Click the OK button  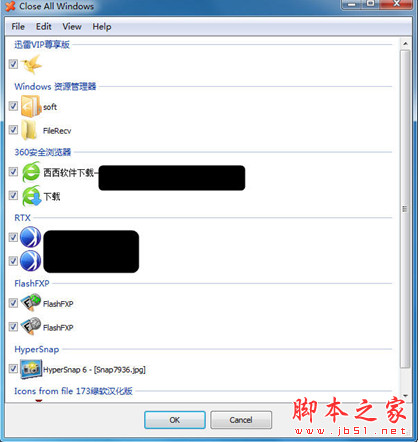[175, 420]
